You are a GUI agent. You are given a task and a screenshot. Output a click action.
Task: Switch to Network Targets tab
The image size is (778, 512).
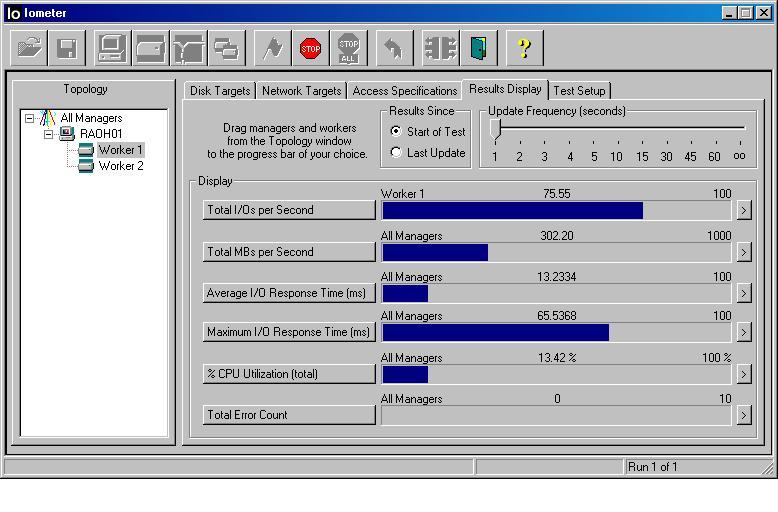301,91
